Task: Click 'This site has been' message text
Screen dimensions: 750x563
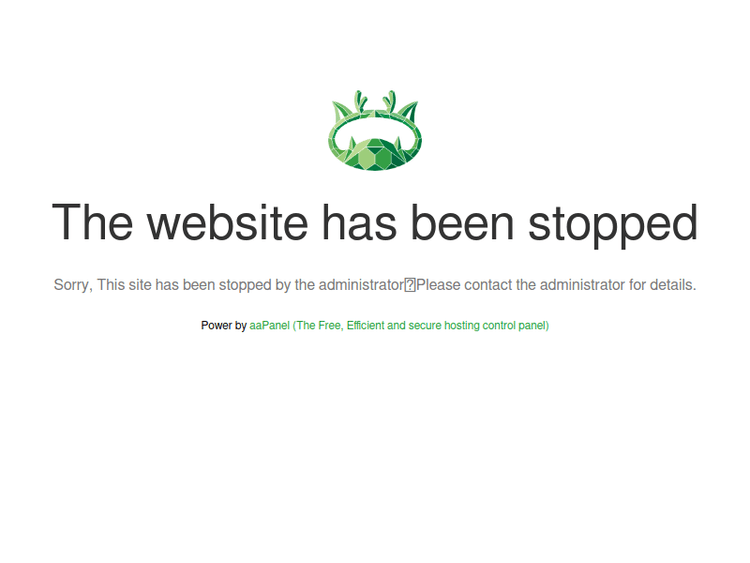Action: click(x=156, y=285)
